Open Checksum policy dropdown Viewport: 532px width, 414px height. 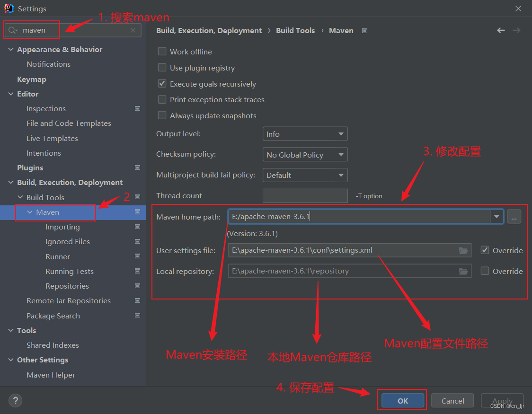point(305,155)
